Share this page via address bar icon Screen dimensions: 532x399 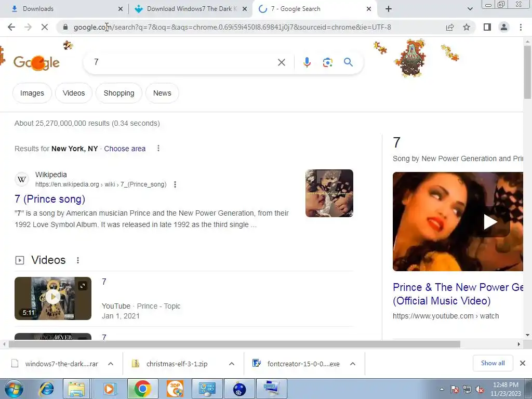450,27
